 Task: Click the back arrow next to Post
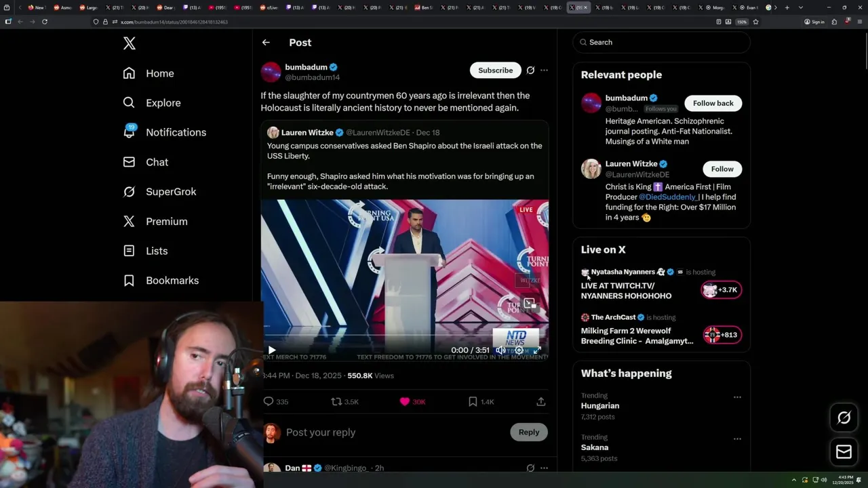(x=266, y=42)
